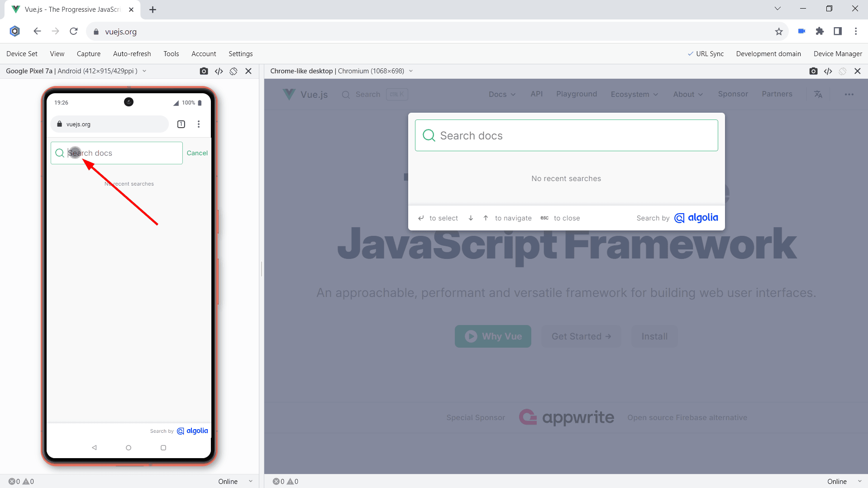Capture screenshot of Chrome-like desktop panel

click(813, 71)
